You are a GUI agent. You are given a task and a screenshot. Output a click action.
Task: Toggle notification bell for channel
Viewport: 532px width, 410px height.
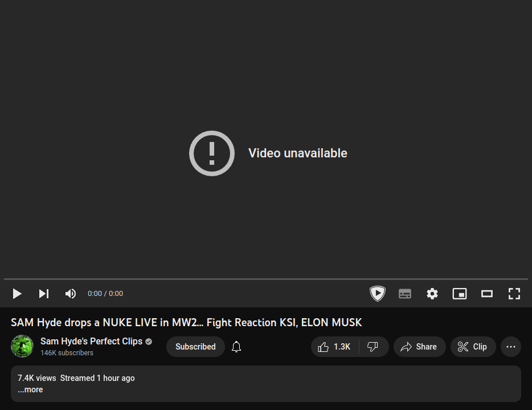pos(236,347)
